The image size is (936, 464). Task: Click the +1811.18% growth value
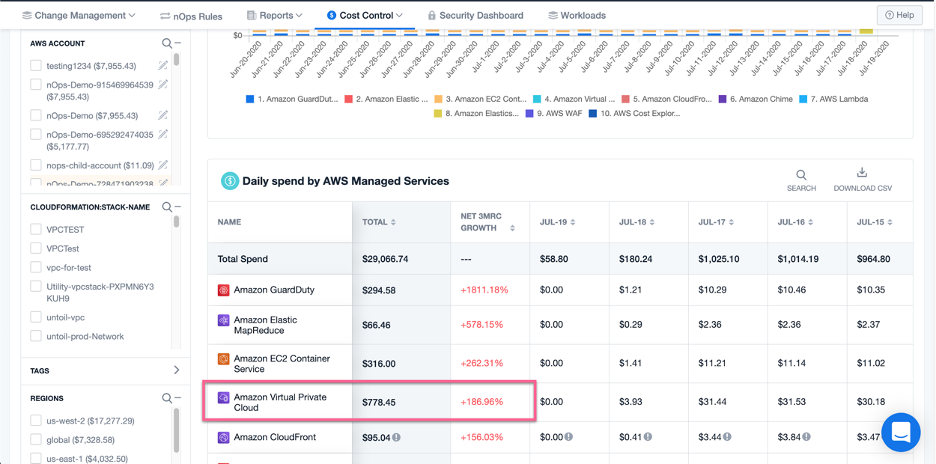click(x=484, y=290)
